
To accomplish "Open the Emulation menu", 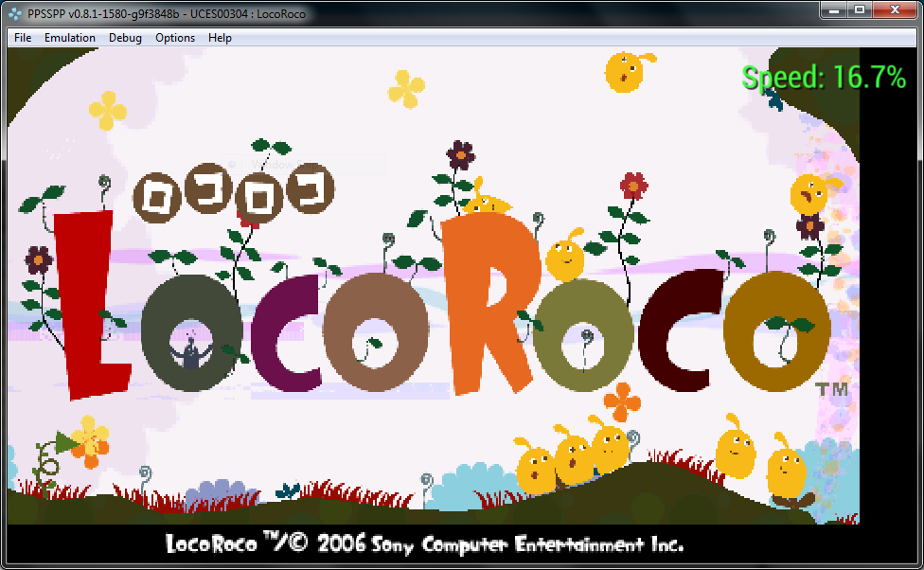I will pos(69,38).
